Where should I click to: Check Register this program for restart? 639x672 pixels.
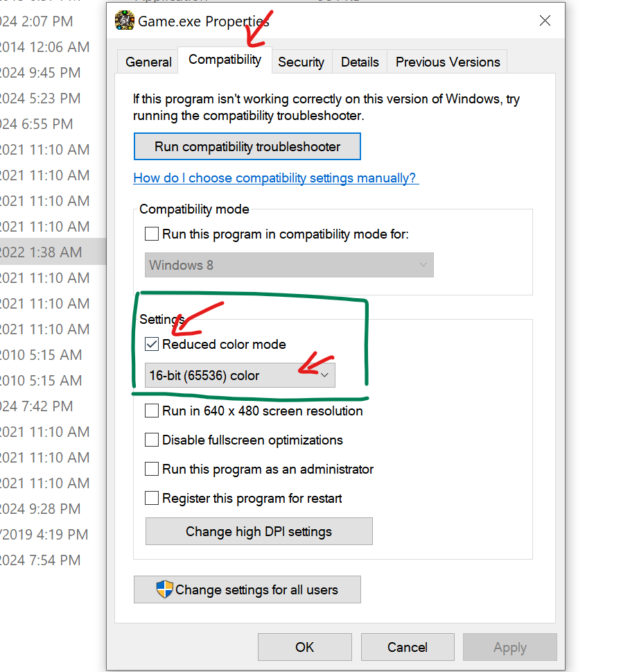click(152, 499)
